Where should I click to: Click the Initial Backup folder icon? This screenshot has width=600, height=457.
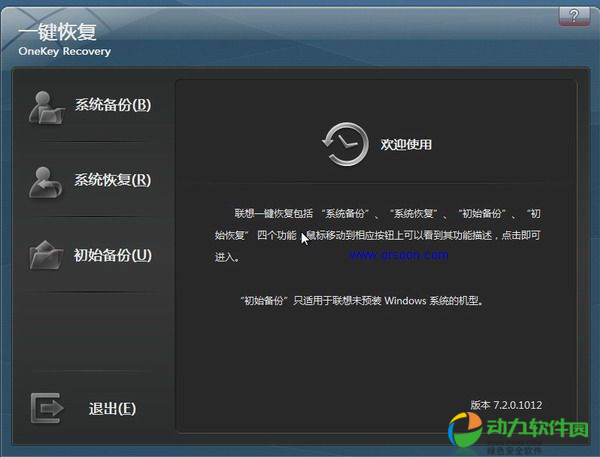(x=47, y=255)
